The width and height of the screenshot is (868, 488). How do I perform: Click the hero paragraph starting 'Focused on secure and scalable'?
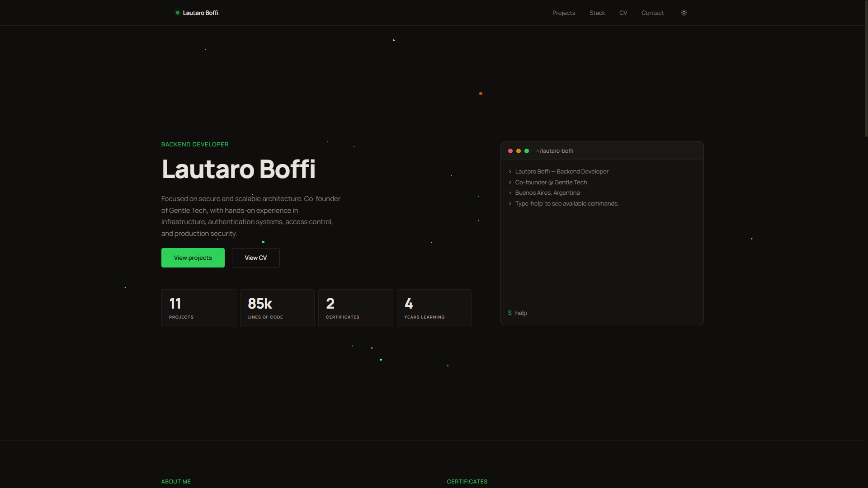(x=251, y=216)
